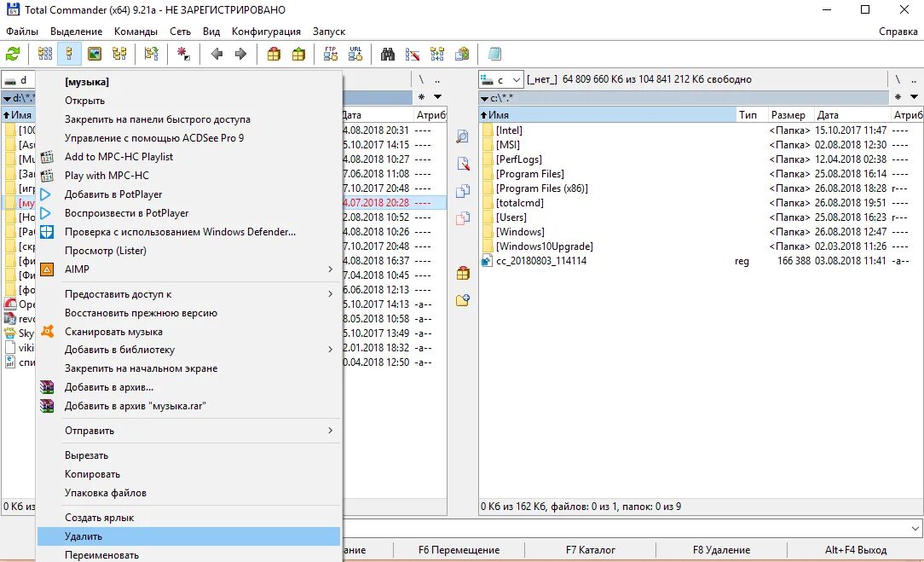Image resolution: width=924 pixels, height=562 pixels.
Task: Click the view file icon between panels
Action: click(463, 136)
